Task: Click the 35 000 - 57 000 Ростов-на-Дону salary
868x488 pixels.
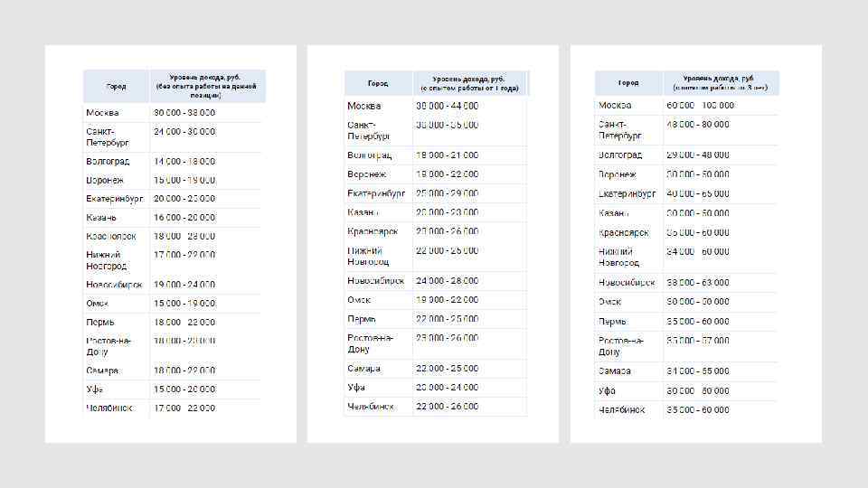Action: point(698,341)
